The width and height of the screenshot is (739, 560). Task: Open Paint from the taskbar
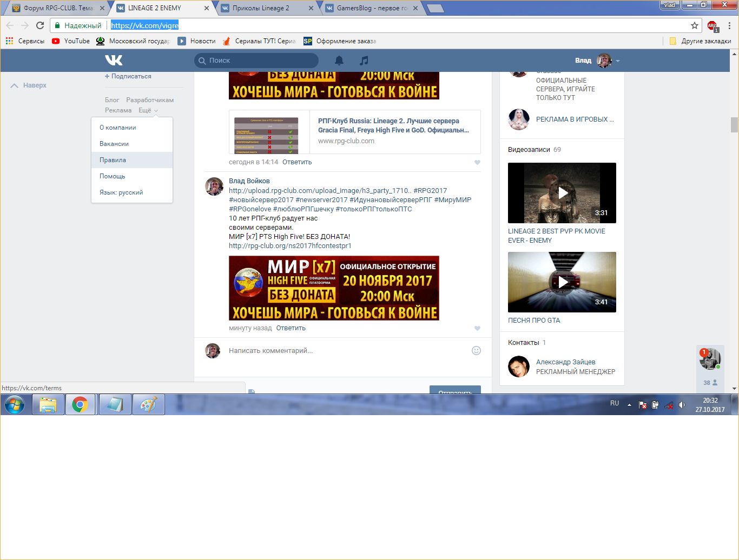tap(148, 404)
